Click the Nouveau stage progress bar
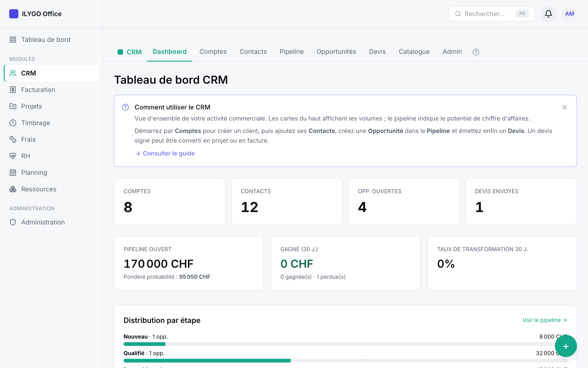 (x=345, y=344)
